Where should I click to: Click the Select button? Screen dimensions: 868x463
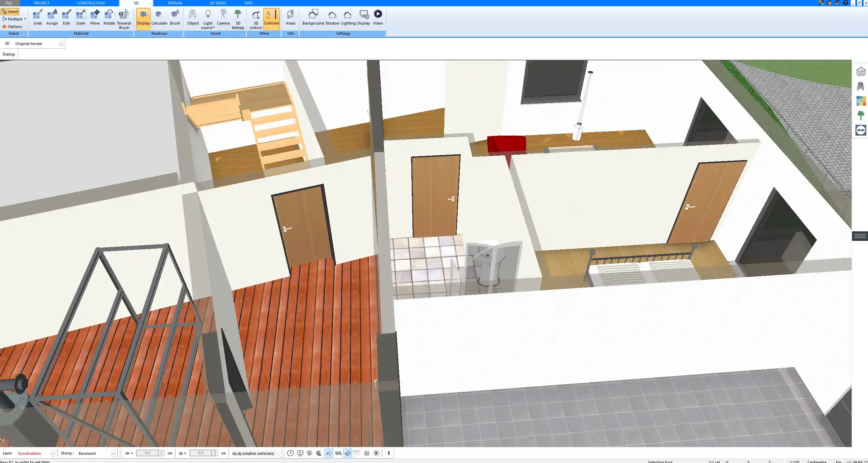[x=10, y=12]
